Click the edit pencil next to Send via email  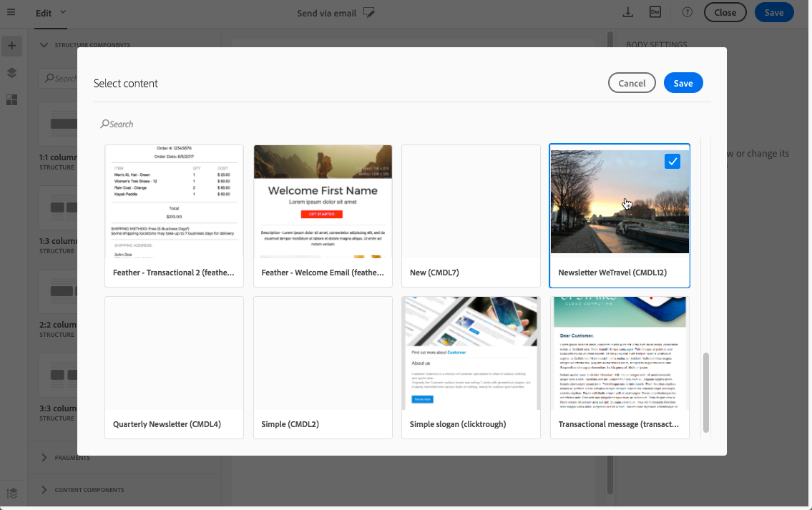pyautogui.click(x=368, y=12)
